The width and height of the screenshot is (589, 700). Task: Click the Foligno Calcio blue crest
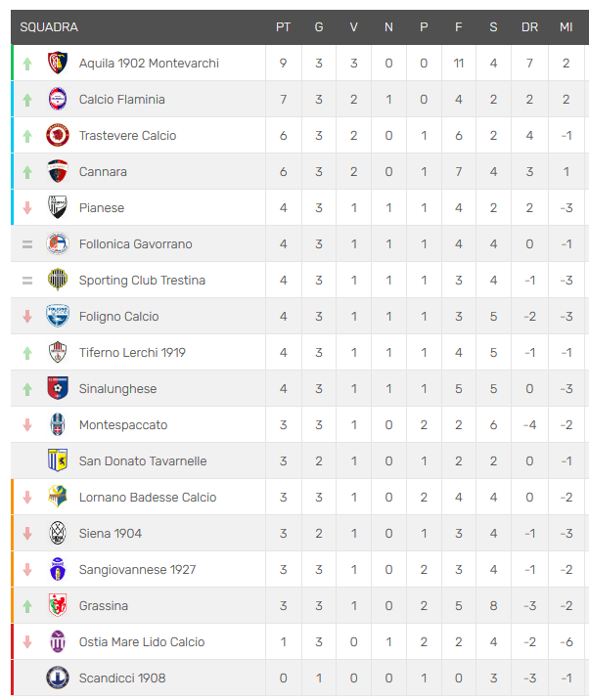[x=58, y=316]
